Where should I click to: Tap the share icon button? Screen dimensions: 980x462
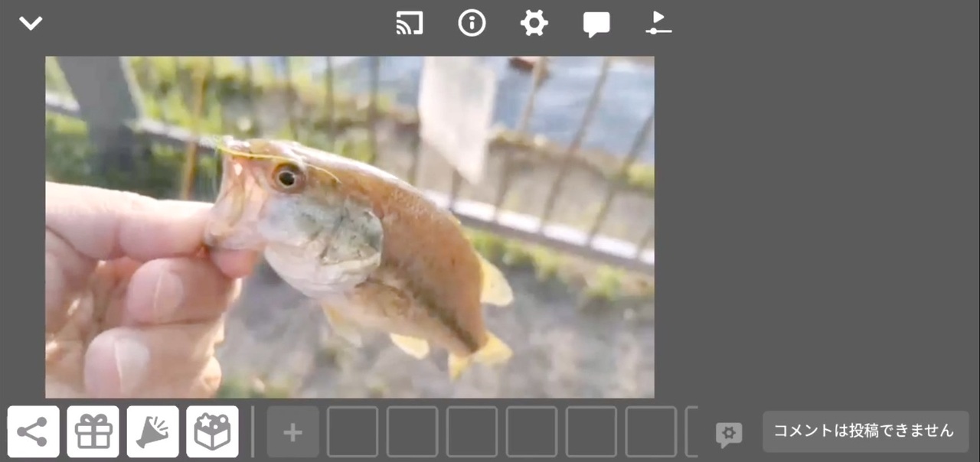pyautogui.click(x=34, y=432)
